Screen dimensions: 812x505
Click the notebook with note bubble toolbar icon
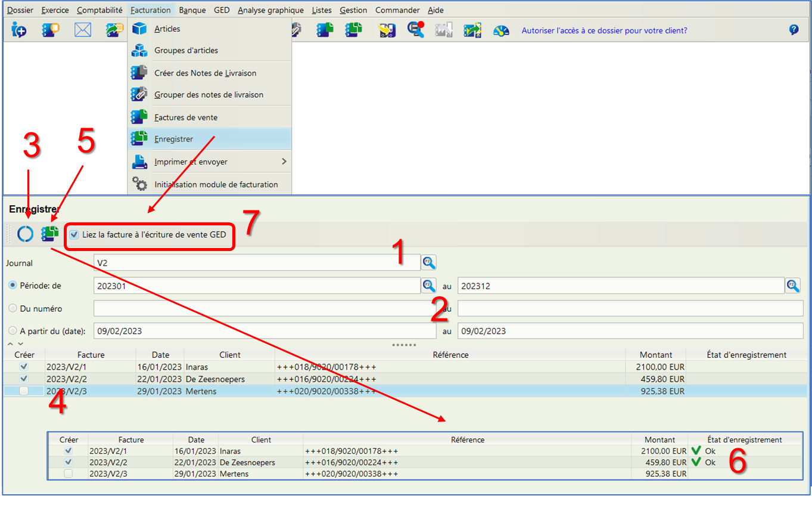tap(51, 30)
